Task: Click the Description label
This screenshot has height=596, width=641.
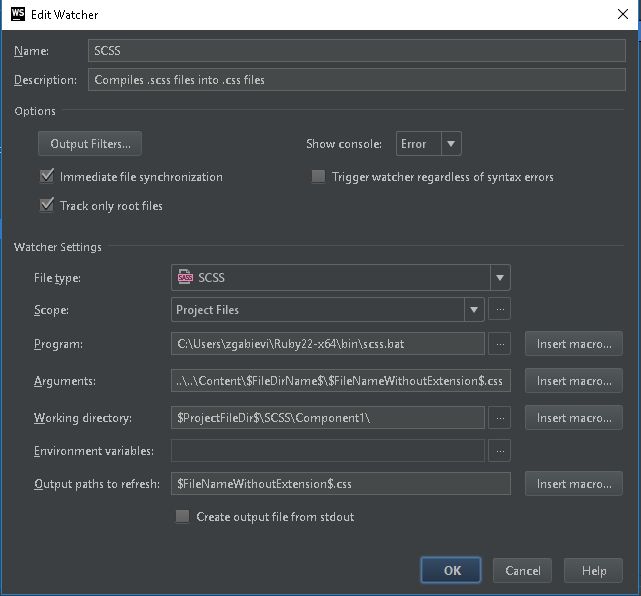Action: coord(45,80)
